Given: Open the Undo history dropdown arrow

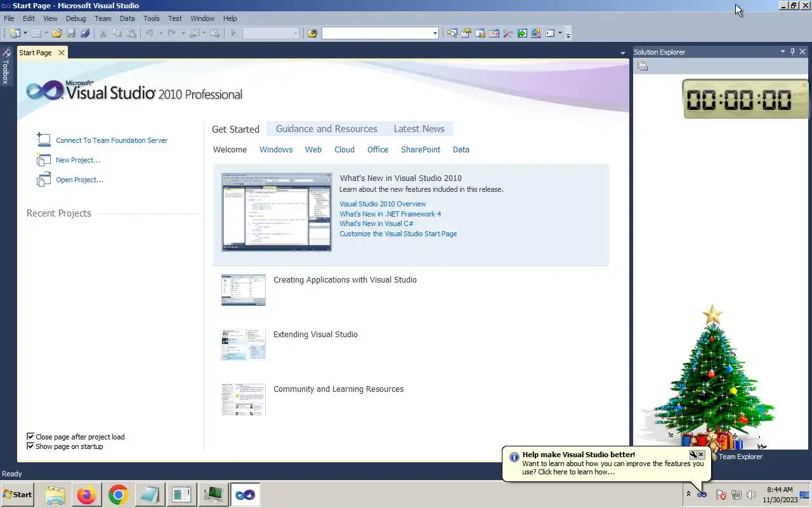Looking at the screenshot, I should click(x=160, y=33).
